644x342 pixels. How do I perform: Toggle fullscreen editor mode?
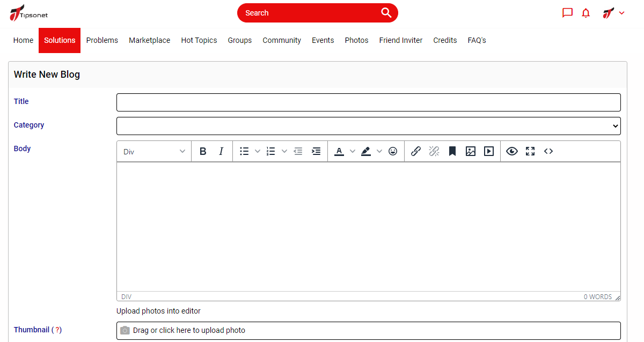click(x=530, y=151)
